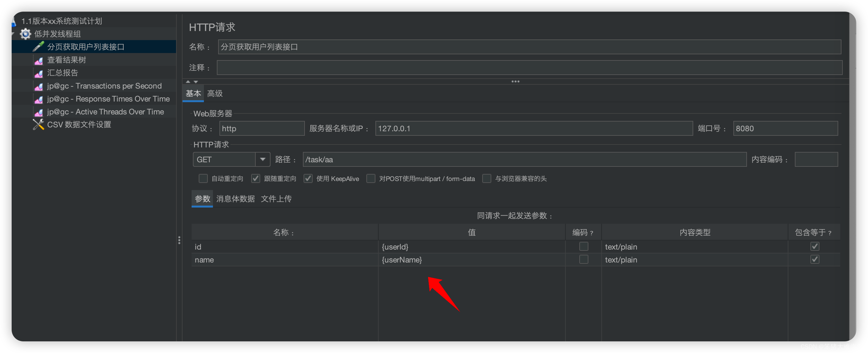The width and height of the screenshot is (868, 353).
Task: Click the 编码？ column header
Action: (x=583, y=232)
